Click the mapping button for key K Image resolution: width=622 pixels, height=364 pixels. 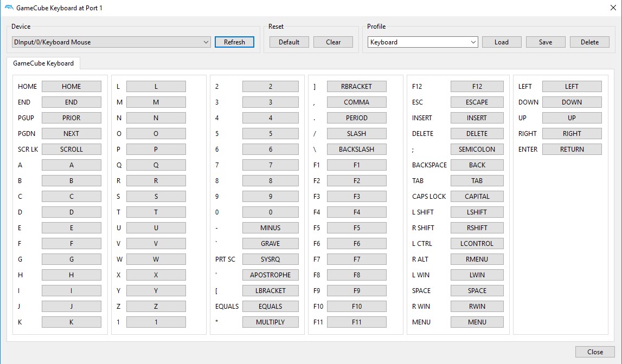72,322
